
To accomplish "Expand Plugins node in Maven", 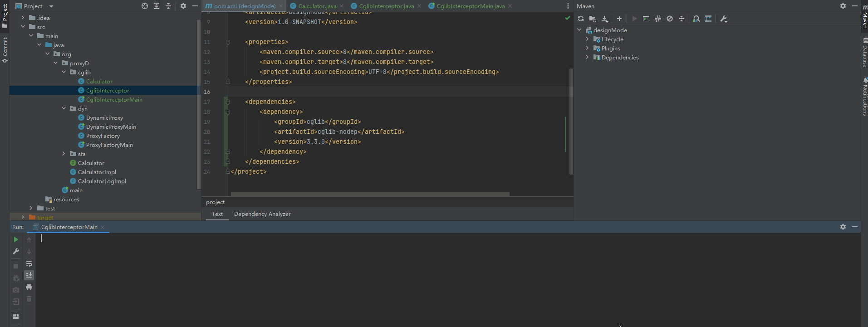I will (587, 48).
